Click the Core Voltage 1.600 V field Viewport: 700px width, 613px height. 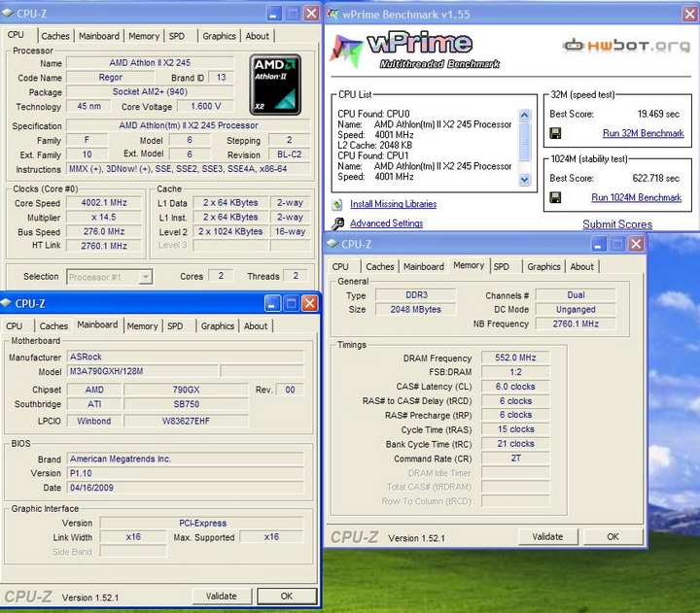pos(206,106)
